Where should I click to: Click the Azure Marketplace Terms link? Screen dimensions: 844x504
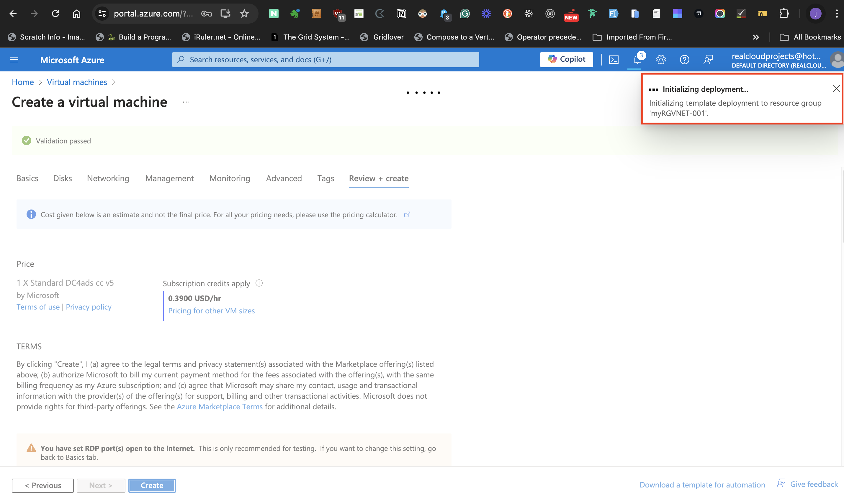point(219,407)
